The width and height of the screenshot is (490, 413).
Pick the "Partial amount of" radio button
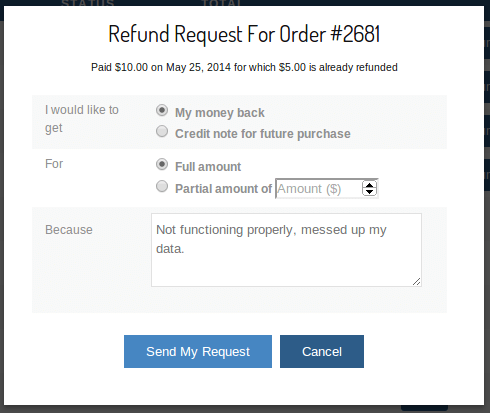point(162,186)
